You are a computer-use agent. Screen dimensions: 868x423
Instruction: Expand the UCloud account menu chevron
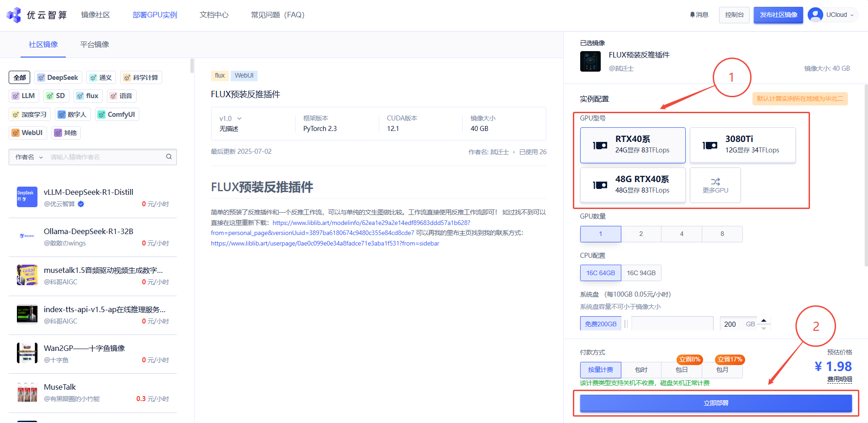pyautogui.click(x=852, y=15)
